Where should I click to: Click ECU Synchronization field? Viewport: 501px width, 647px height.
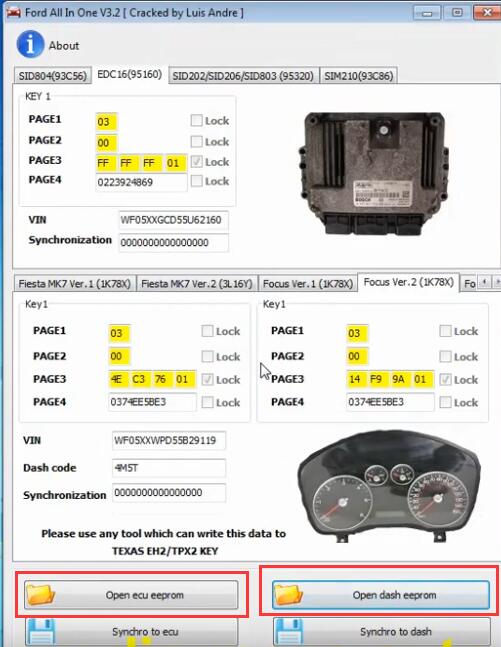(x=173, y=243)
